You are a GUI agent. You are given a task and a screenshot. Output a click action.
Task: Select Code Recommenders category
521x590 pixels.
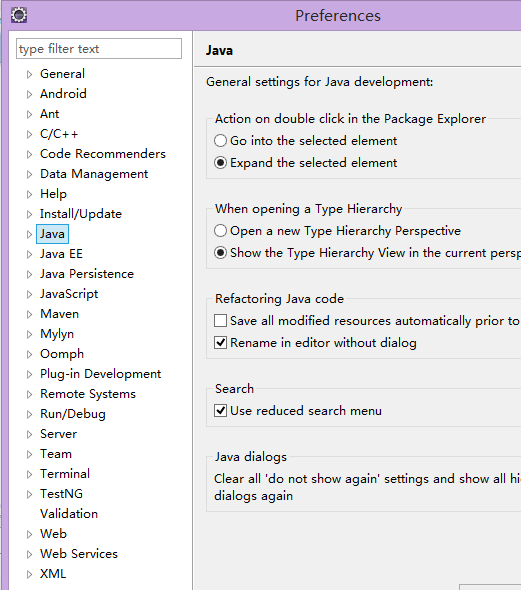103,154
